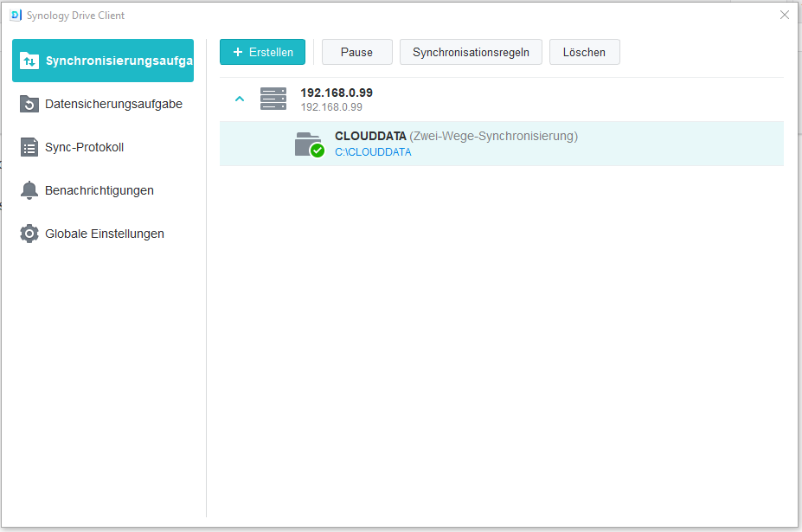Open the Globale Einstellungen section

coord(103,234)
